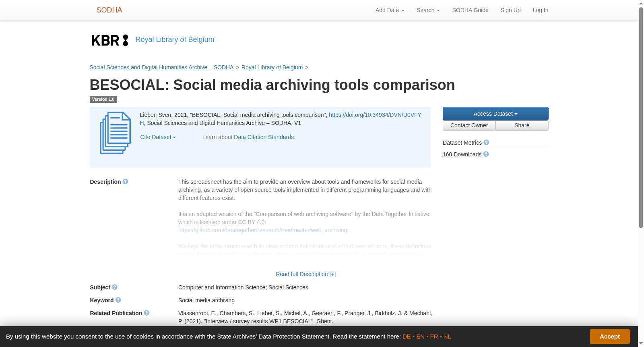Open the FR data protection statement

[x=434, y=337]
